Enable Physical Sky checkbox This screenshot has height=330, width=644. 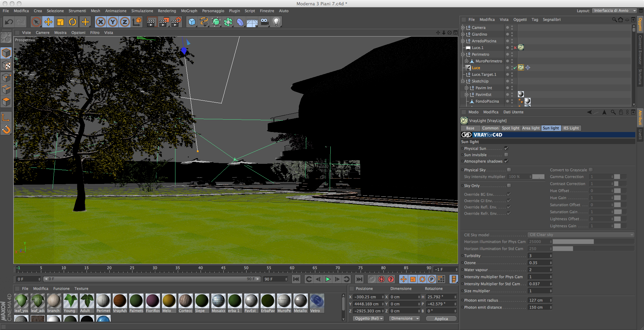click(x=509, y=170)
